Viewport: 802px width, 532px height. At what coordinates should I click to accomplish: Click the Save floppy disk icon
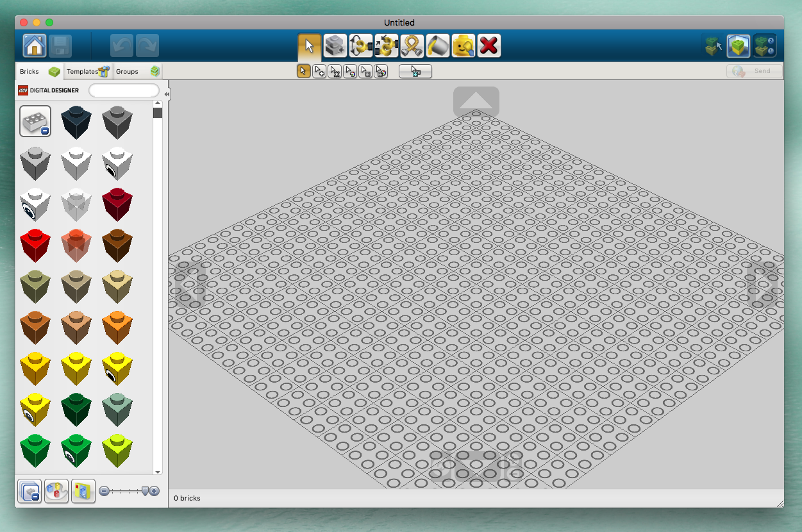(60, 46)
